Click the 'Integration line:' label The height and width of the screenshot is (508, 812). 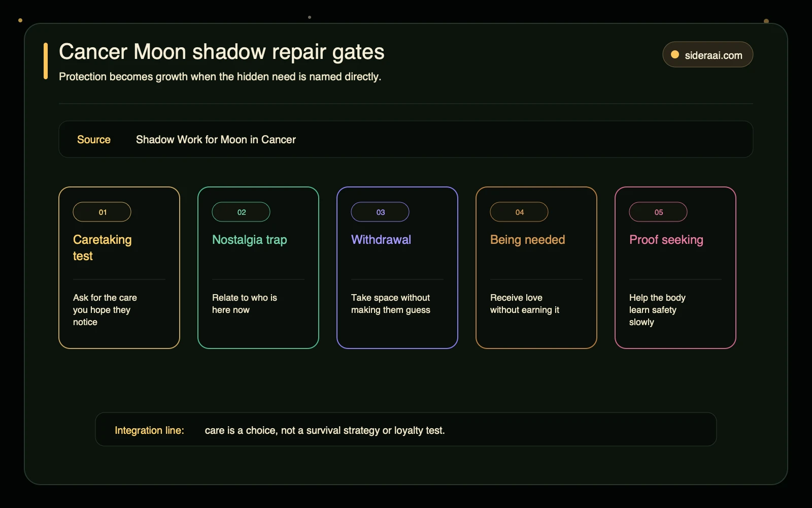pyautogui.click(x=149, y=430)
